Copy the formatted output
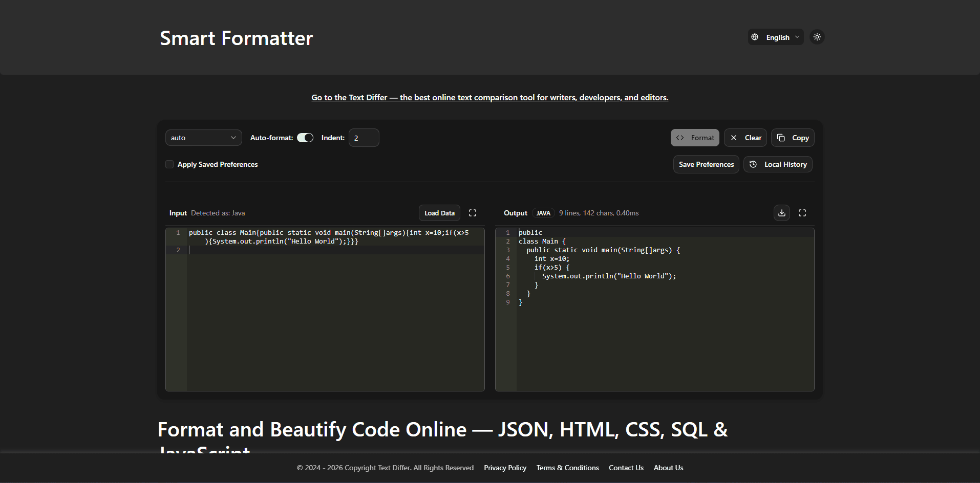Viewport: 980px width, 483px height. point(793,138)
